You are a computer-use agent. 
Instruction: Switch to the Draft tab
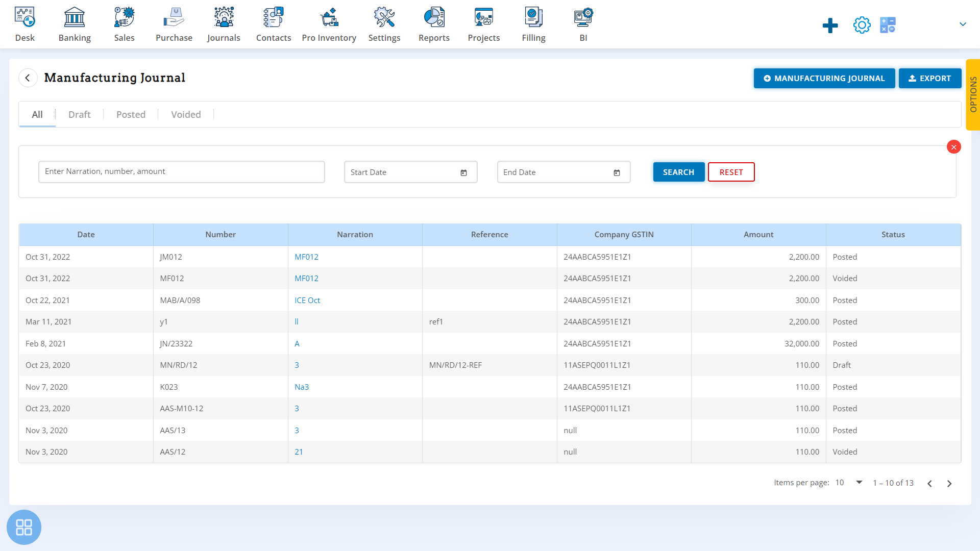(79, 114)
